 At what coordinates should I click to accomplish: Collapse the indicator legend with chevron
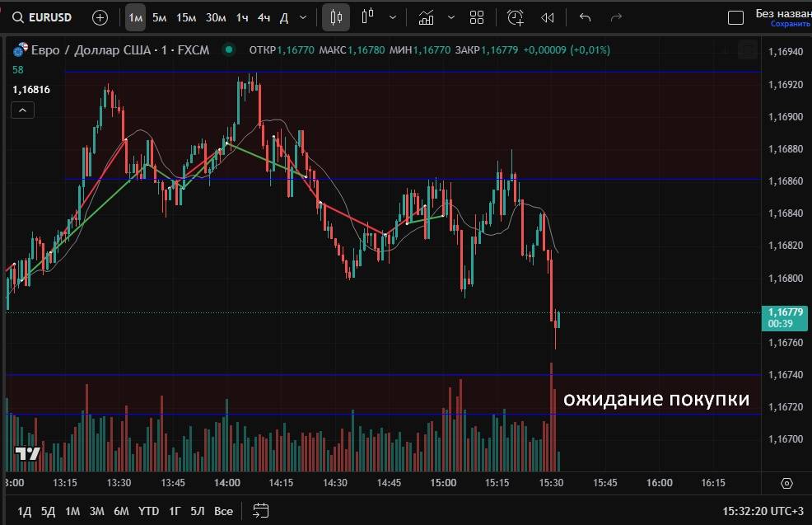pyautogui.click(x=22, y=110)
